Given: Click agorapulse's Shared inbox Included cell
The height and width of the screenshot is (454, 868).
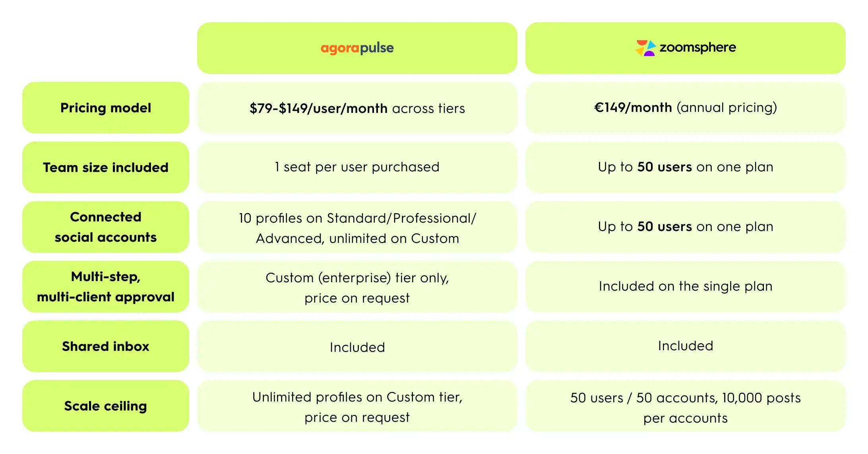Looking at the screenshot, I should pyautogui.click(x=357, y=346).
